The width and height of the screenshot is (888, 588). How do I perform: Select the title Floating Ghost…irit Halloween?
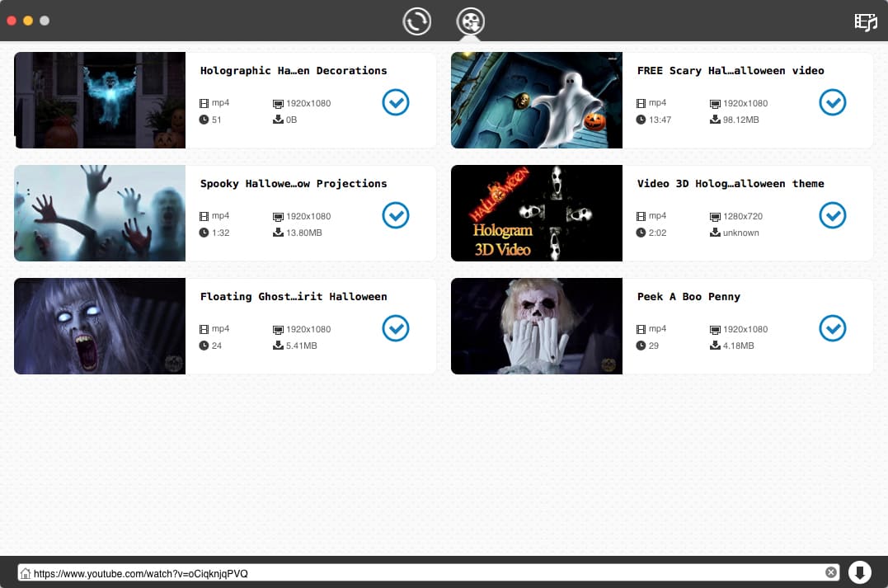click(294, 297)
